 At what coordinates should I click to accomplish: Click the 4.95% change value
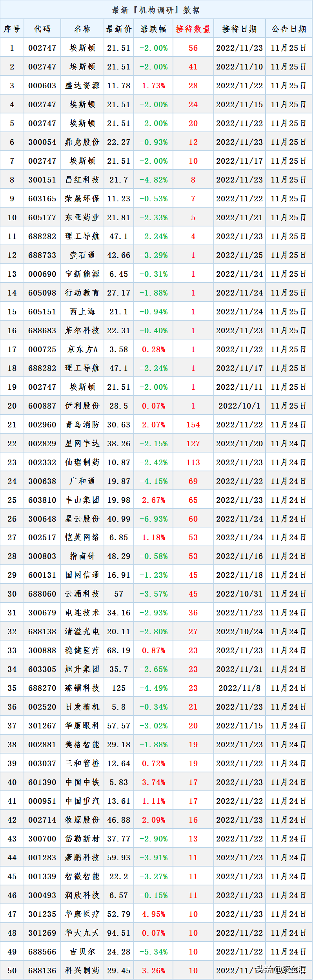[154, 914]
